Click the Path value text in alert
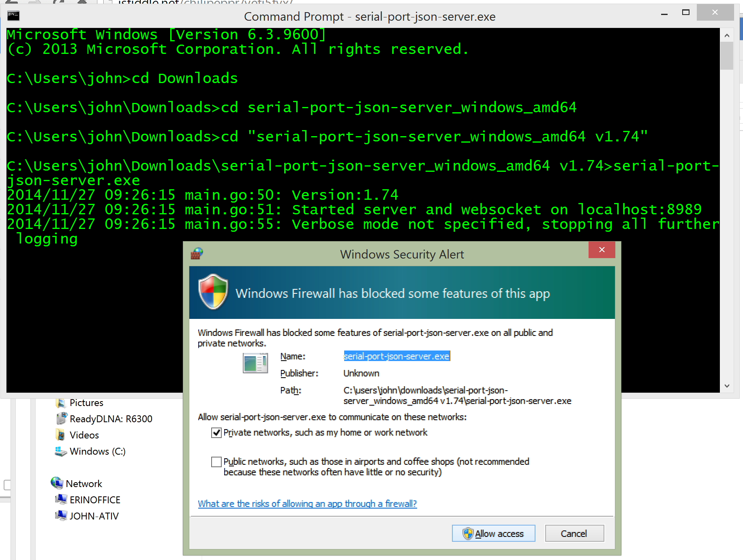The image size is (743, 560). [x=457, y=395]
